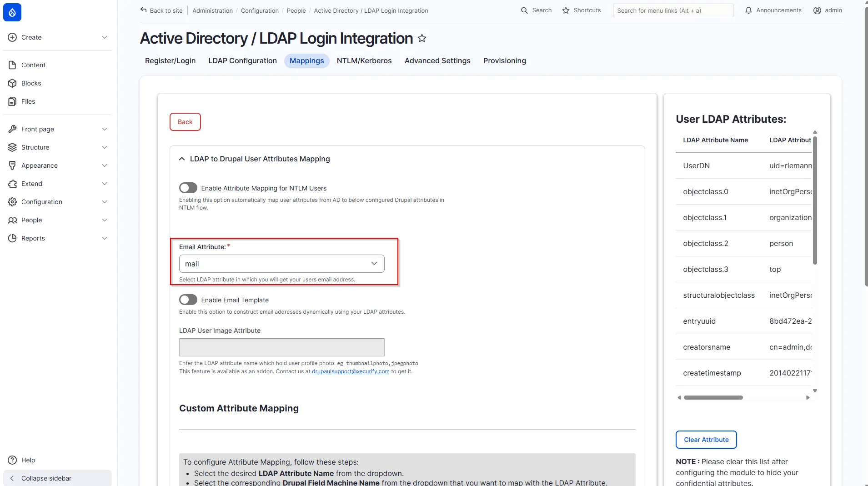Click the attributes table horizontal scrollbar thumb

(x=713, y=398)
